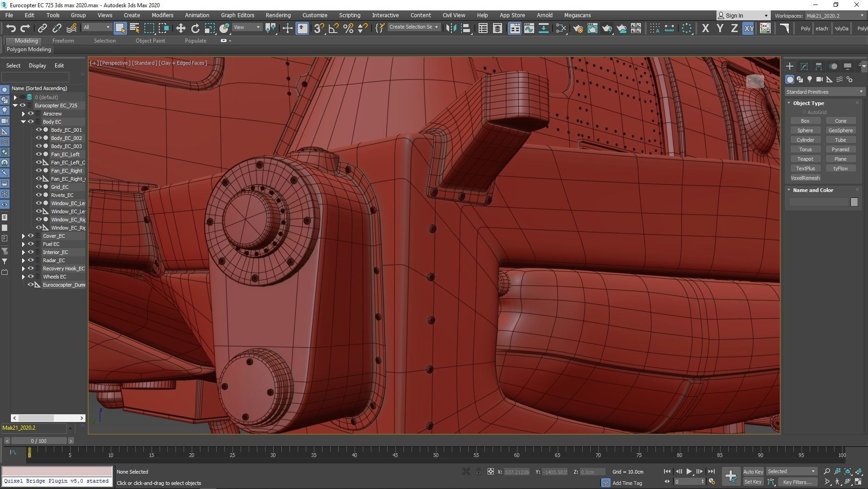Toggle Angle Snap
The image size is (868, 489).
coord(333,29)
